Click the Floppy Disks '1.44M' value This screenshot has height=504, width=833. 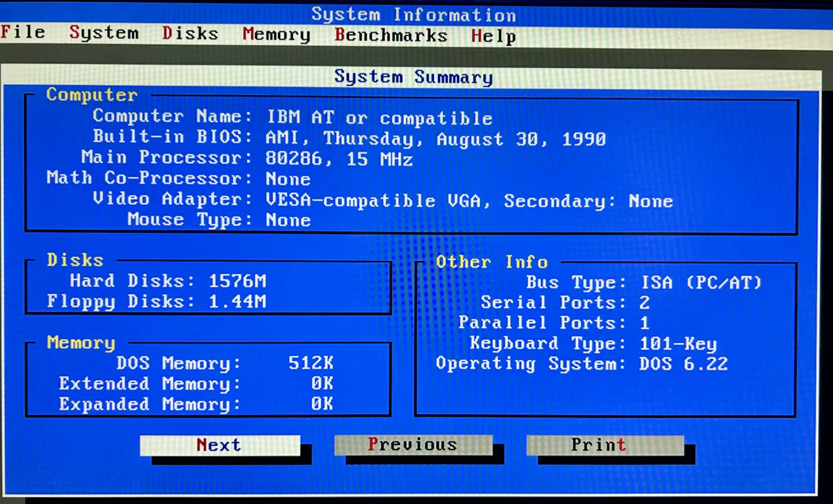pyautogui.click(x=237, y=301)
